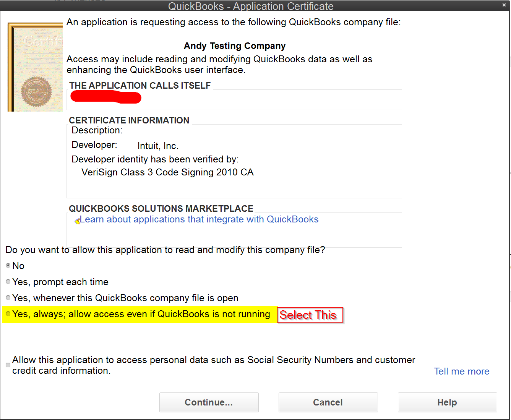Screen dimensions: 511x420
Task: Follow "Learn about applications that integrate with QuickBooks" link
Action: (199, 219)
